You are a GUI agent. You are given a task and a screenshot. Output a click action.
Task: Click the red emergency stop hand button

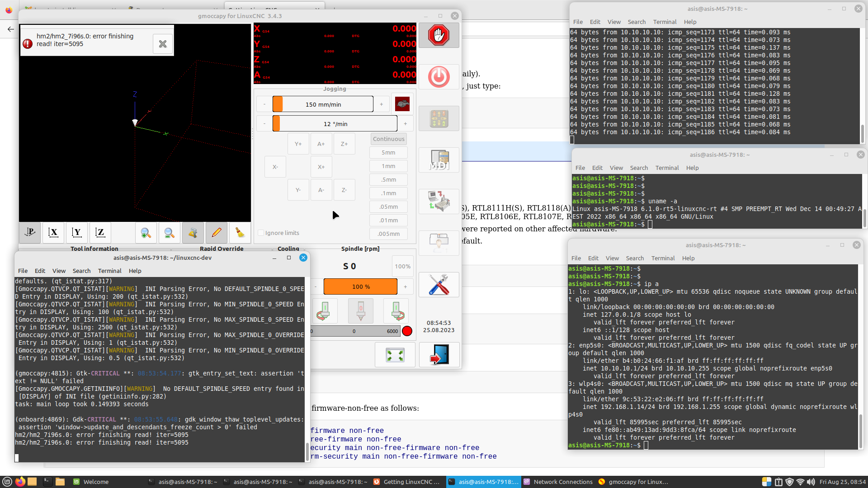pyautogui.click(x=439, y=35)
